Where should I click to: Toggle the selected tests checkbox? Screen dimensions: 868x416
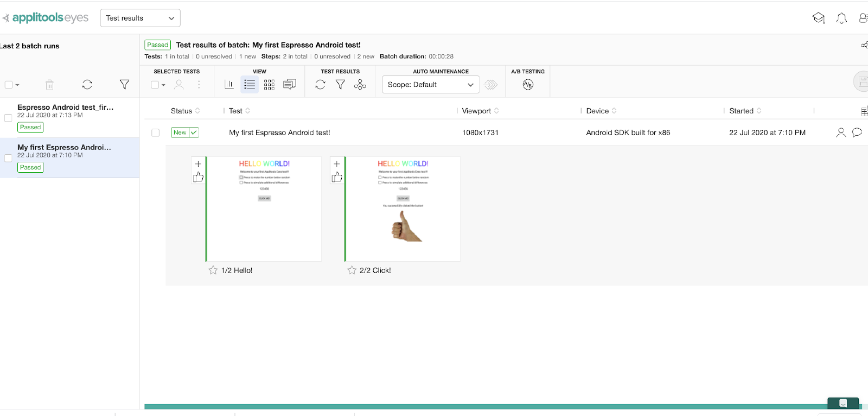click(x=155, y=85)
